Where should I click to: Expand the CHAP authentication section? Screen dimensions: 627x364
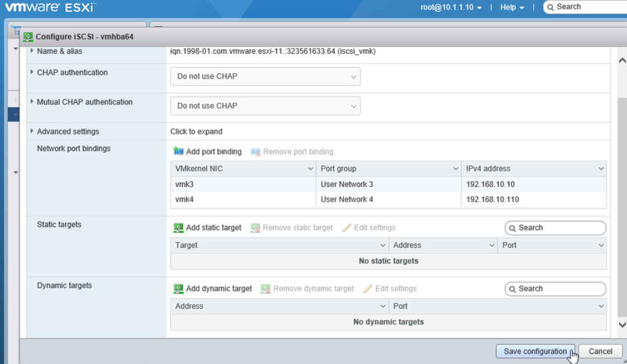click(32, 72)
